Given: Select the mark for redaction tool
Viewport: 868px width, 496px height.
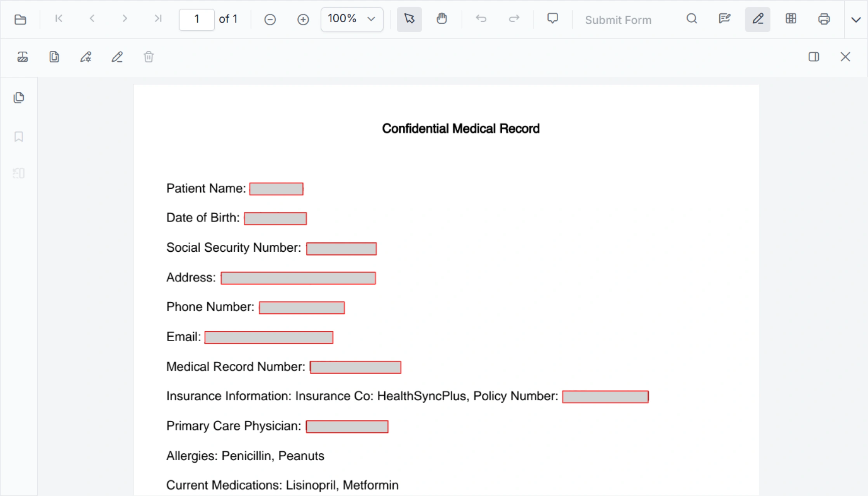Looking at the screenshot, I should 23,57.
